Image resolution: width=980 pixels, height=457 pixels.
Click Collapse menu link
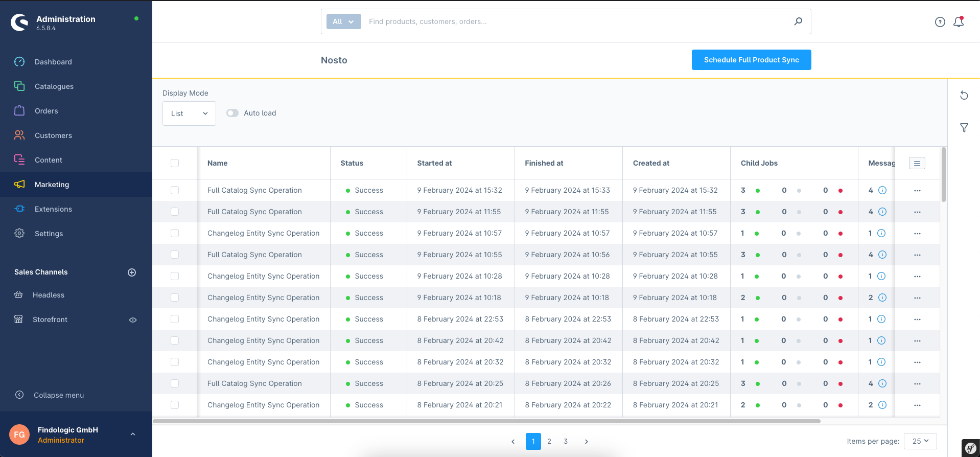click(59, 395)
